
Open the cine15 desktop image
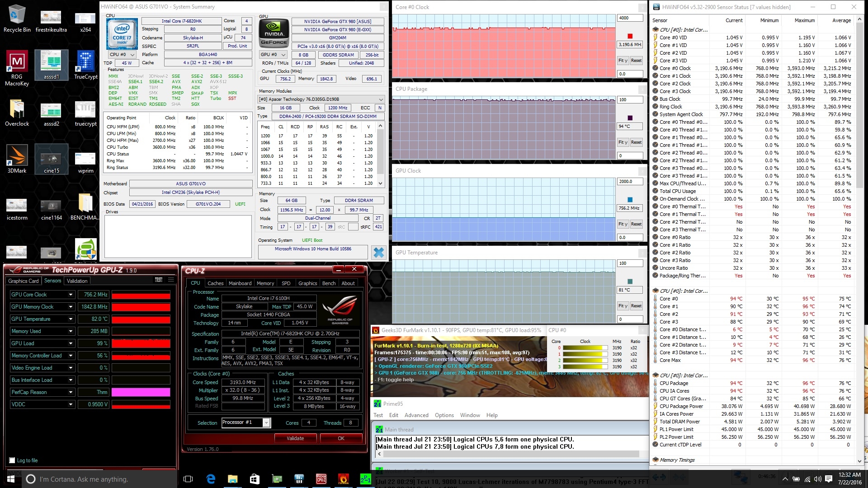tap(51, 160)
